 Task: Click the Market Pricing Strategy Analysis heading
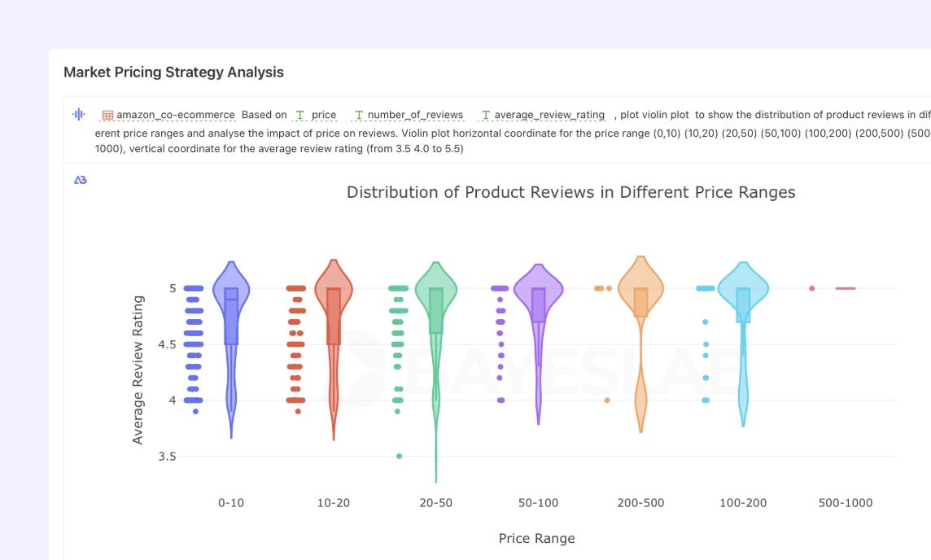(173, 72)
